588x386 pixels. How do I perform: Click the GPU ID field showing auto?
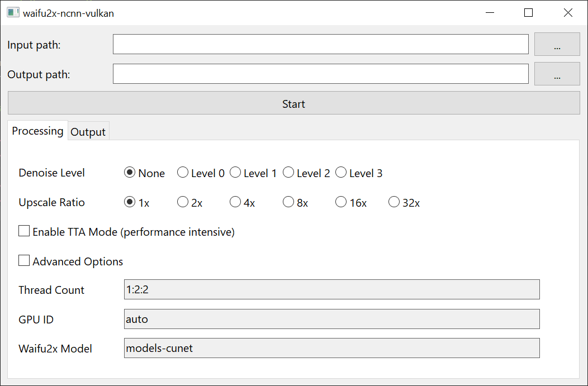pyautogui.click(x=332, y=319)
